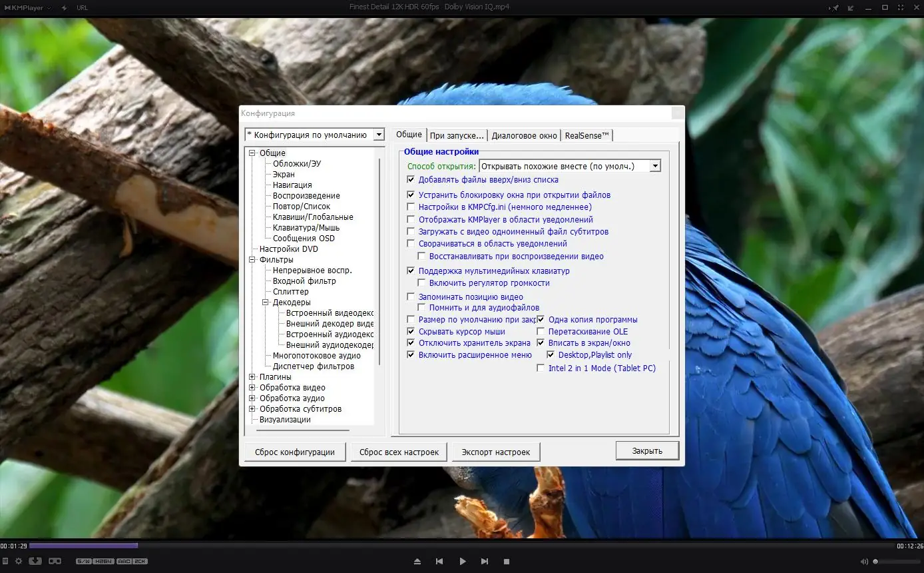
Task: Uncheck Добавлять файлы вверх/вниз списка
Action: pos(411,180)
